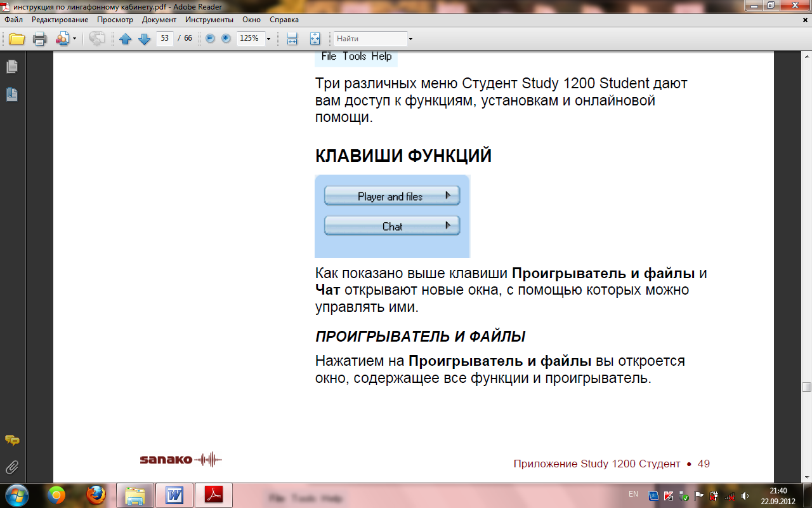Open the Редактирование menu
This screenshot has height=508, width=812.
60,20
